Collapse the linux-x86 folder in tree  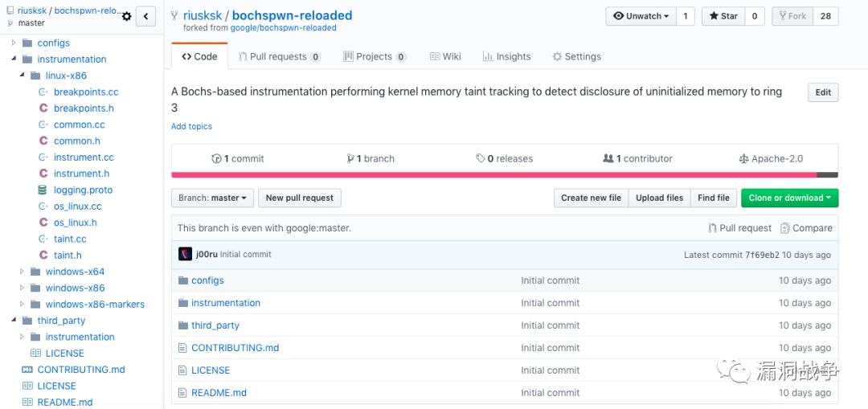point(23,76)
